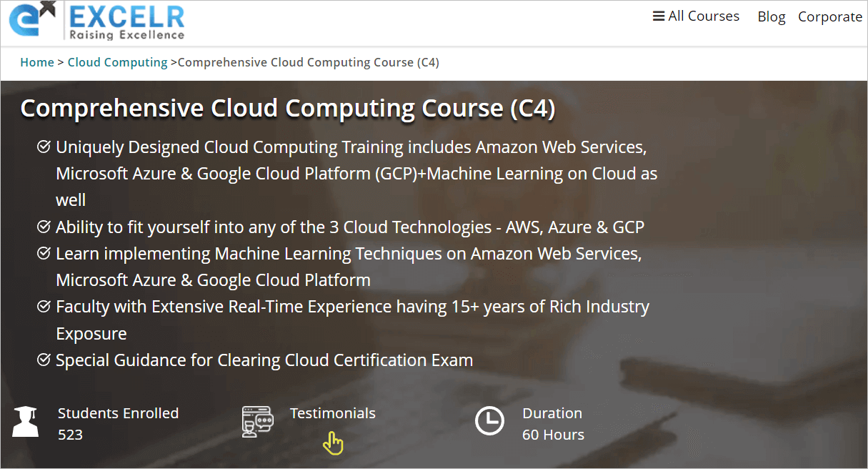Image resolution: width=868 pixels, height=469 pixels.
Task: Open the Blog page
Action: pos(772,16)
